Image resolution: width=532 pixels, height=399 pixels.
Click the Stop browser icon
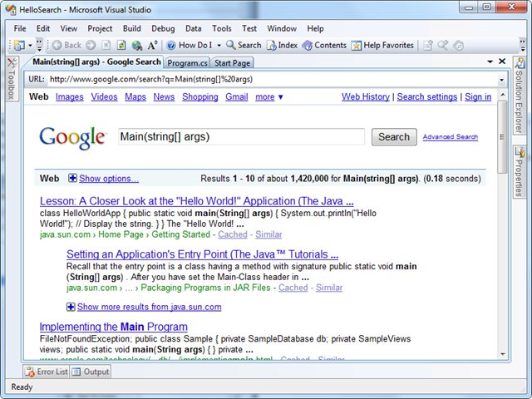(106, 45)
